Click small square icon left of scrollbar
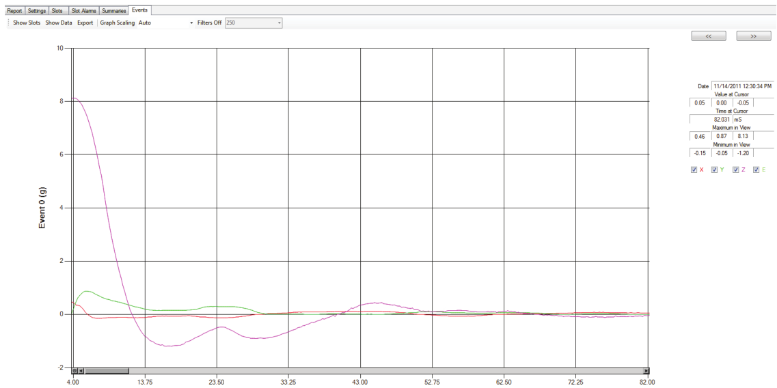 (x=75, y=371)
